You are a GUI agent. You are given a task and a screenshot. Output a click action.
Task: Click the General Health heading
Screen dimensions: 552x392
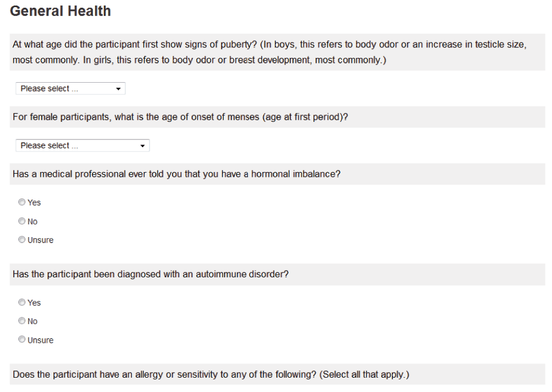[61, 11]
